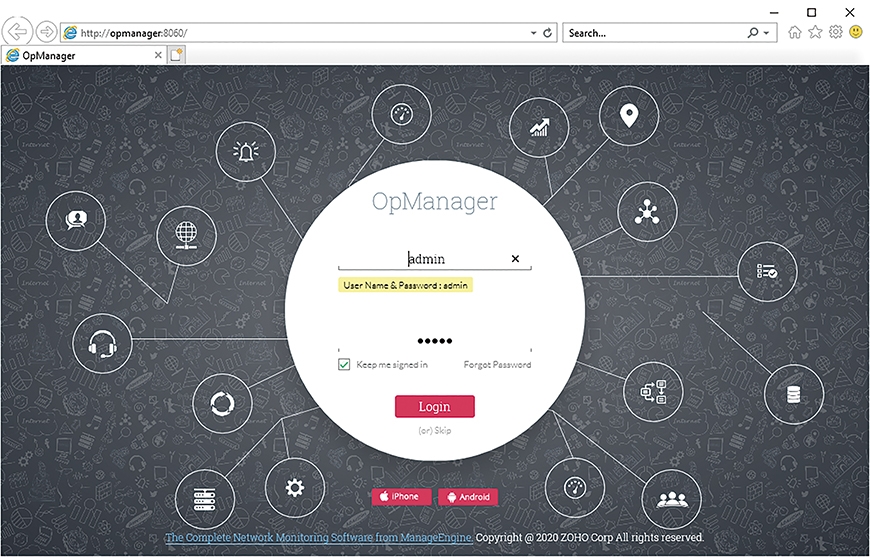Click the iPhone app button
The height and width of the screenshot is (557, 870).
tap(401, 497)
